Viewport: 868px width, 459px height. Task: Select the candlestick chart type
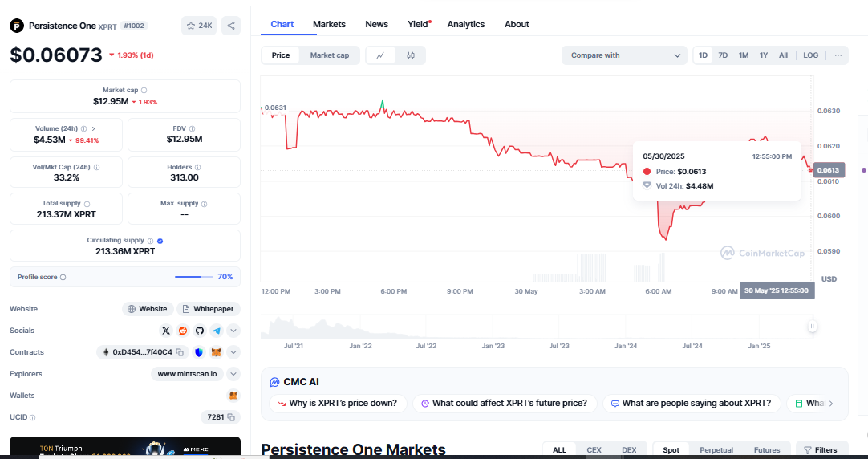(410, 55)
